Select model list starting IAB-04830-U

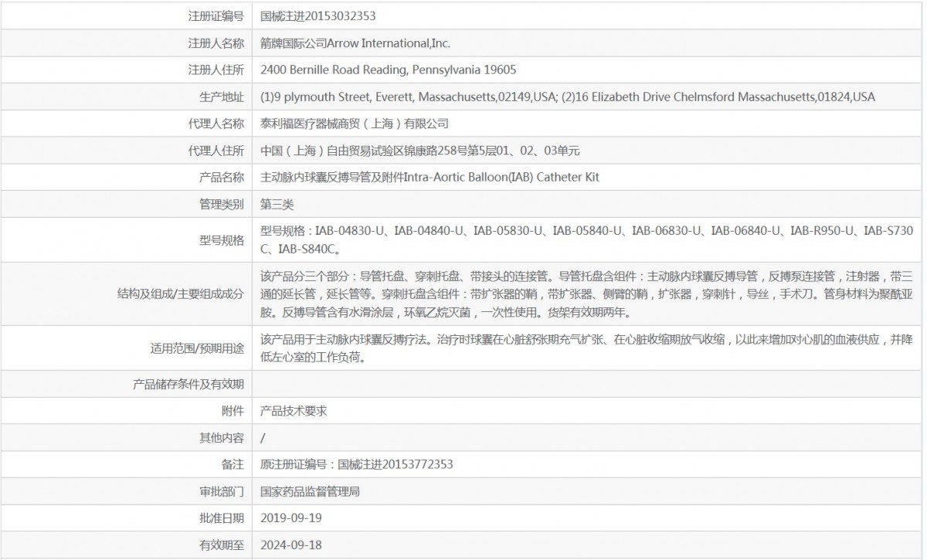587,239
